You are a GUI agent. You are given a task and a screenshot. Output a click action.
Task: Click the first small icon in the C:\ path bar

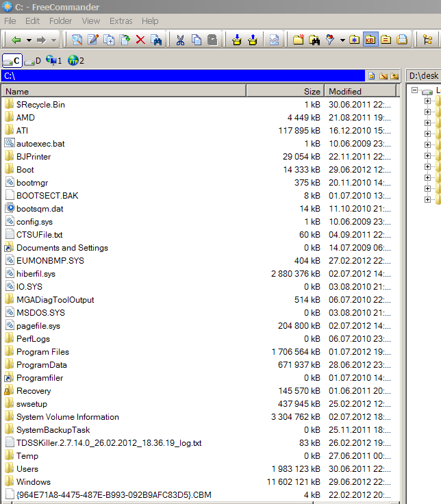[372, 76]
